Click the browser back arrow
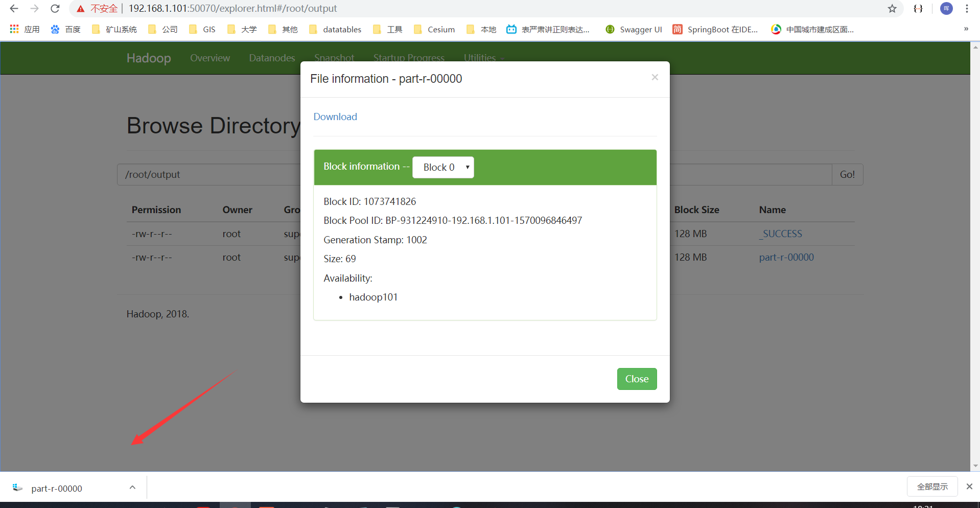 [14, 8]
